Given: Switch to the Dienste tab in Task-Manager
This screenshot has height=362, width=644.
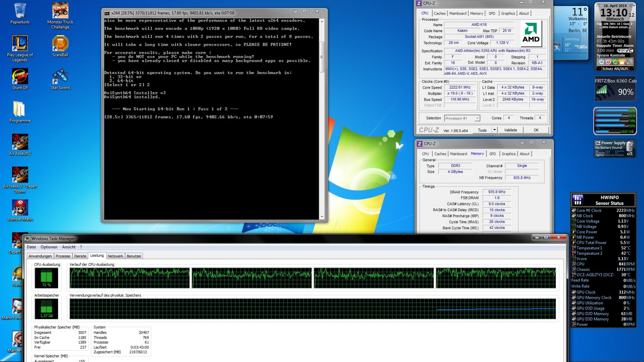Looking at the screenshot, I should click(x=80, y=256).
